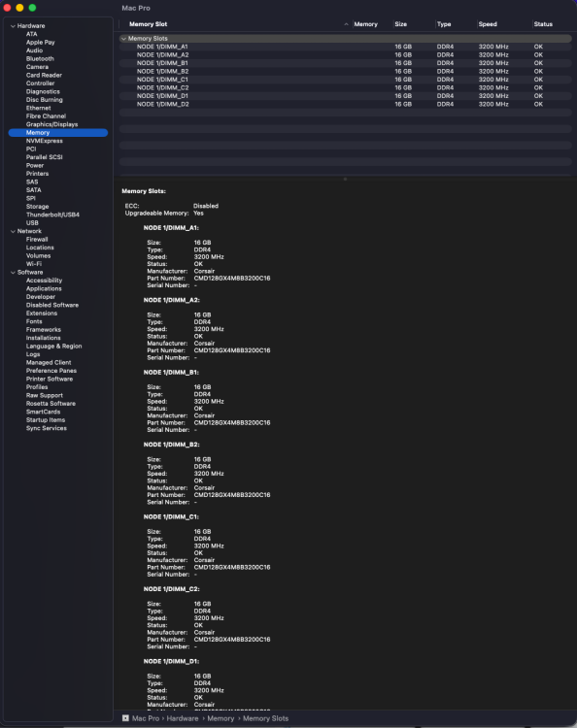Select the NODE 1/DIMM_C2 table row
The image size is (577, 728).
[346, 87]
